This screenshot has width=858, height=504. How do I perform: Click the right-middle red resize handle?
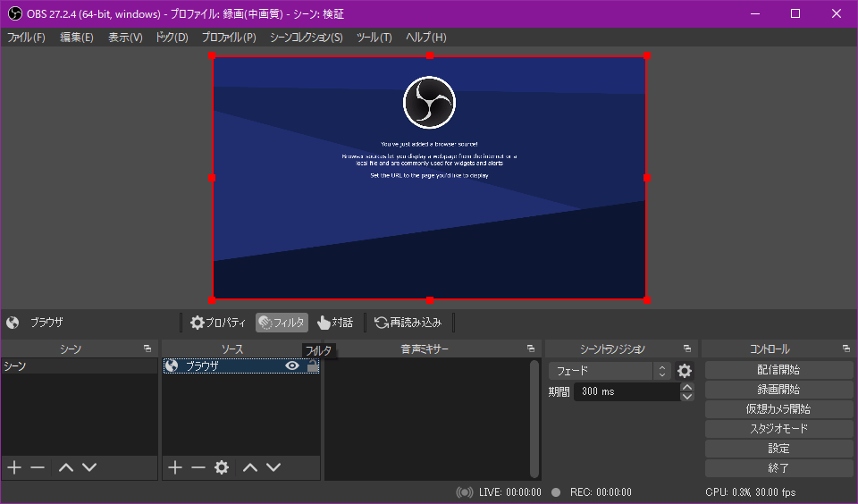click(647, 178)
